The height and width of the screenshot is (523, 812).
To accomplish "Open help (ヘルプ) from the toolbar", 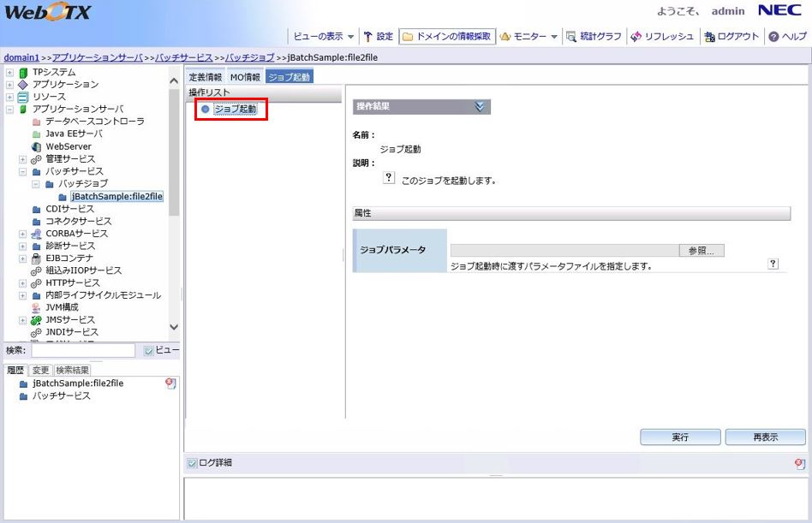I will tap(773, 37).
